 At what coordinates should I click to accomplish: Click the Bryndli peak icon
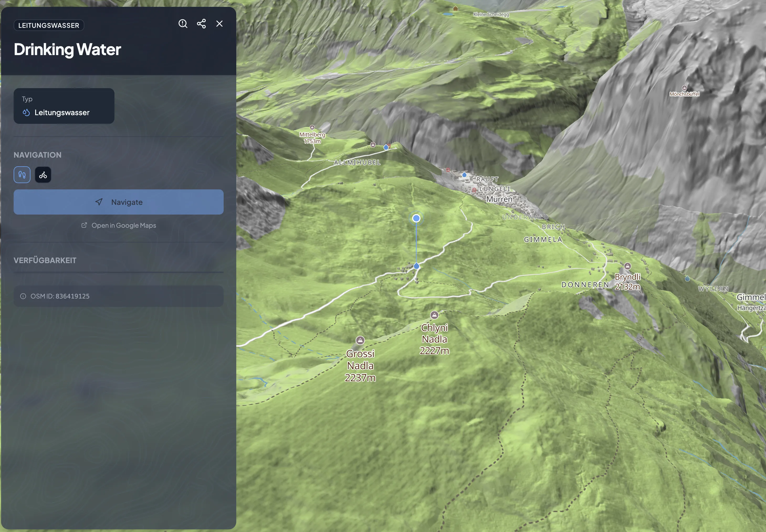click(x=628, y=266)
